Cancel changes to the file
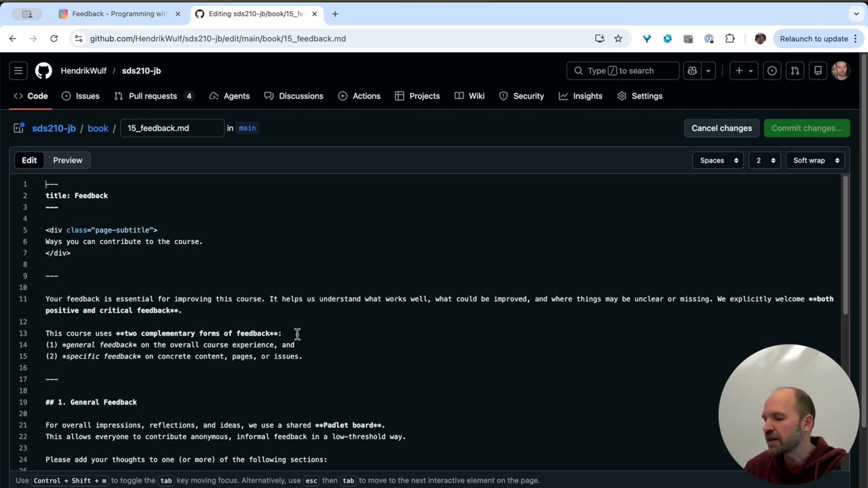Viewport: 868px width, 488px height. click(x=722, y=128)
